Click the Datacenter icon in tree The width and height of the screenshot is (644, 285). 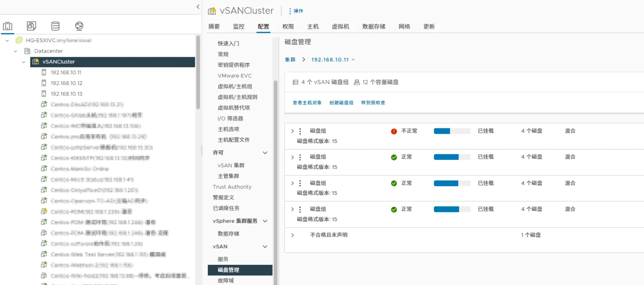coord(27,51)
